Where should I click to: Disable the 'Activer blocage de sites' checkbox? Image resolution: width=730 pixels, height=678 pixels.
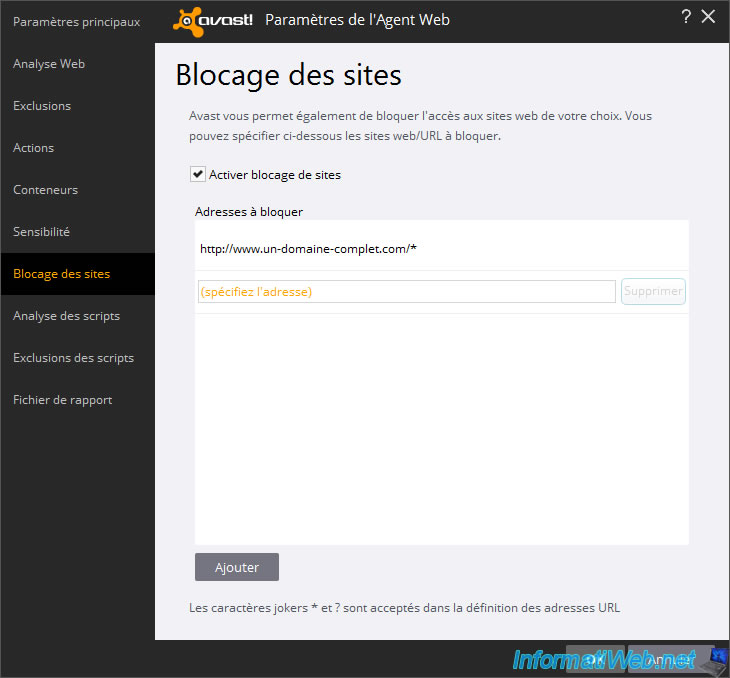coord(198,175)
